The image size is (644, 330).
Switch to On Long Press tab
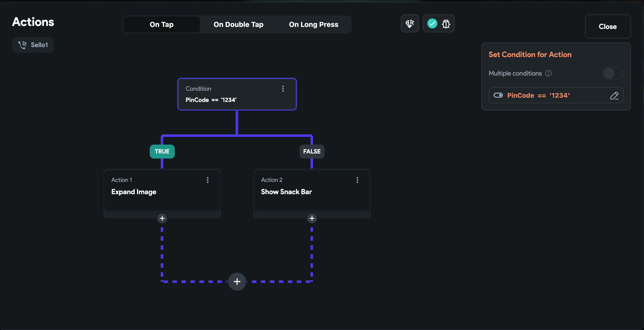(x=314, y=24)
